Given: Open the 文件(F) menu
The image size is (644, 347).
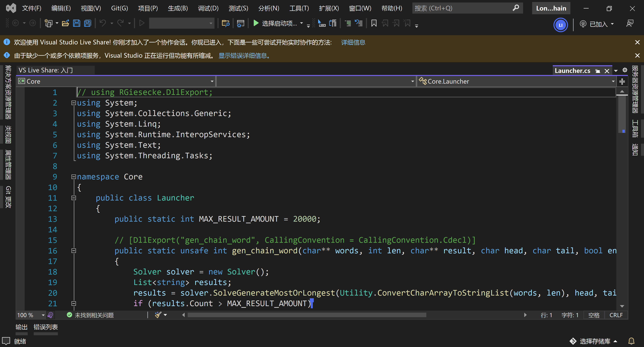Looking at the screenshot, I should [x=32, y=8].
